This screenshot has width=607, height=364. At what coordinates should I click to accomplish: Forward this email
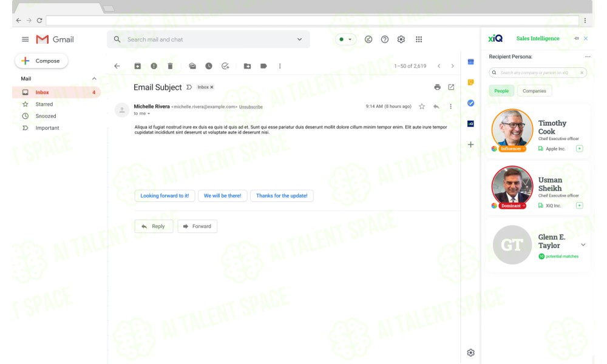(x=197, y=226)
